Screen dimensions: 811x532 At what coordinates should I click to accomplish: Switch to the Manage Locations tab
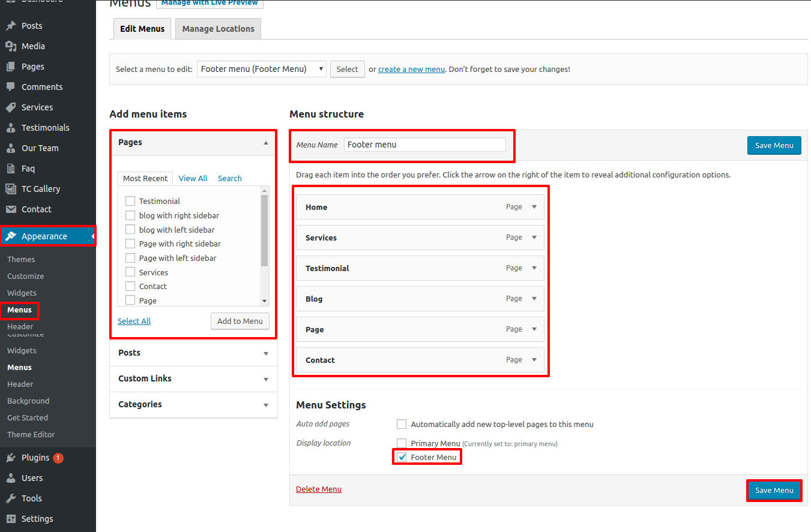[218, 29]
